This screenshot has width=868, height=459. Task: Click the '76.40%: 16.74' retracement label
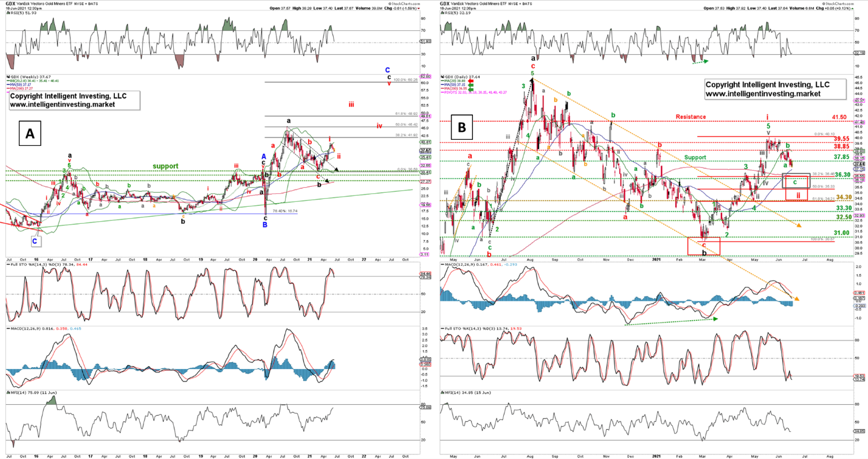point(284,211)
